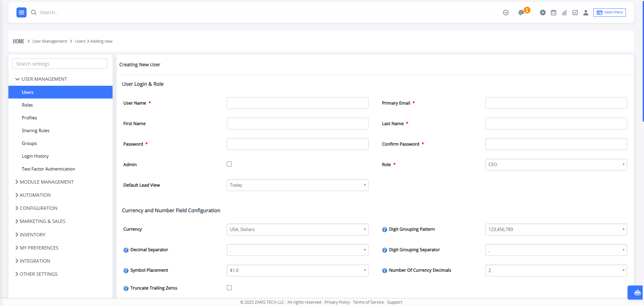Open Roles settings page

click(27, 105)
